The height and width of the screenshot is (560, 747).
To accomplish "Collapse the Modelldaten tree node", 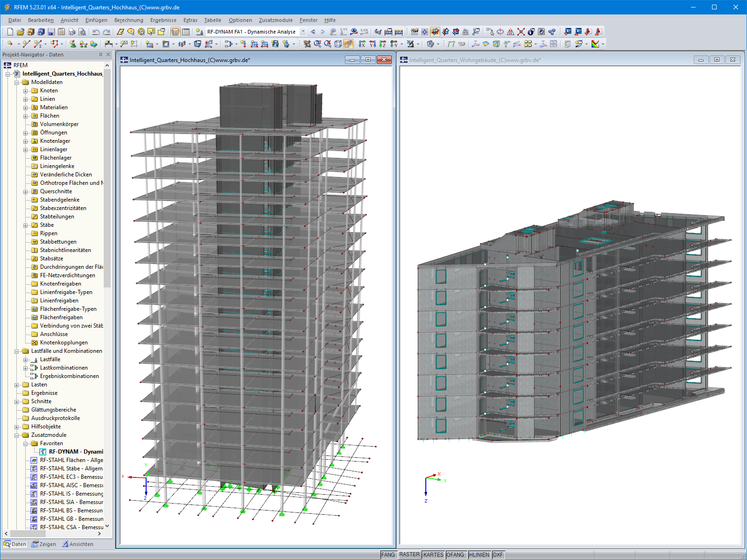I will pyautogui.click(x=17, y=83).
